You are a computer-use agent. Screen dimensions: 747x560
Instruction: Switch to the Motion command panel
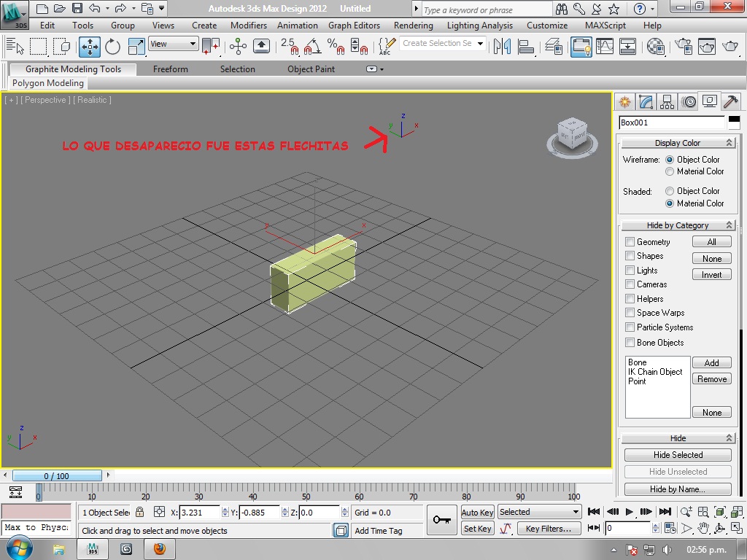point(689,101)
